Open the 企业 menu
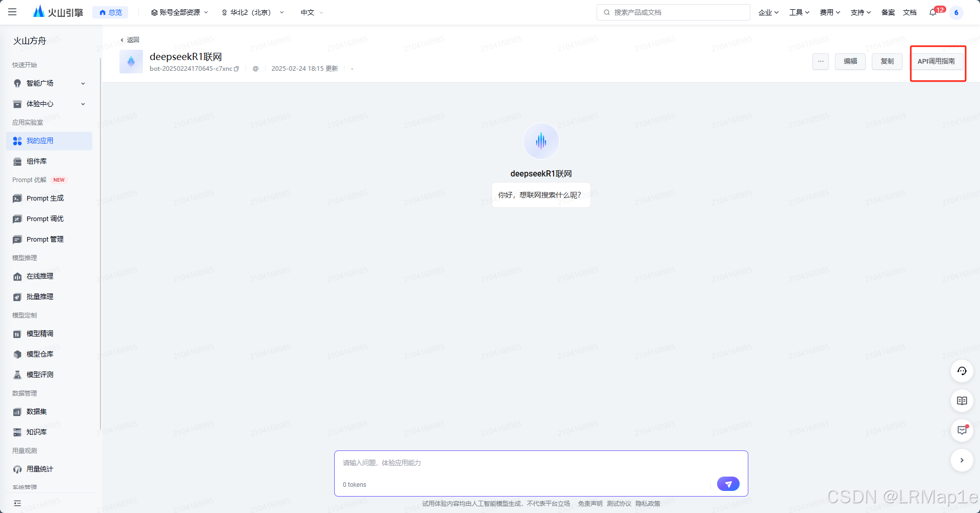The height and width of the screenshot is (513, 980). (x=768, y=12)
